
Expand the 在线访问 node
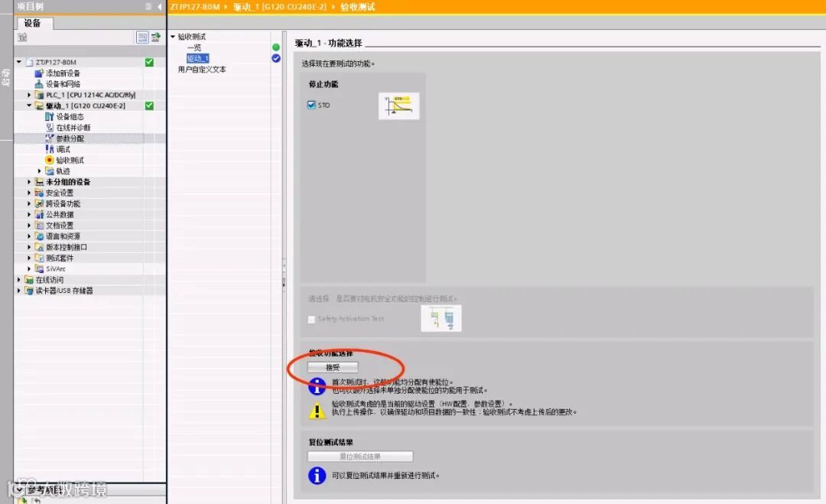19,280
